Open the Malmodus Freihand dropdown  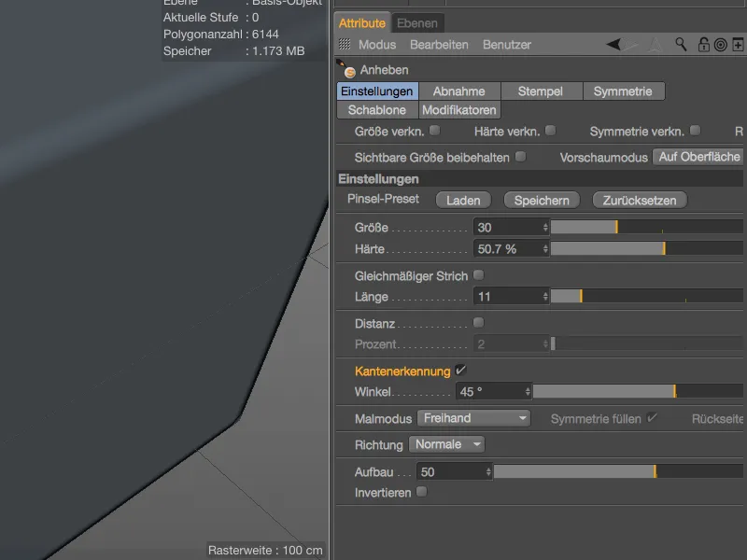473,418
